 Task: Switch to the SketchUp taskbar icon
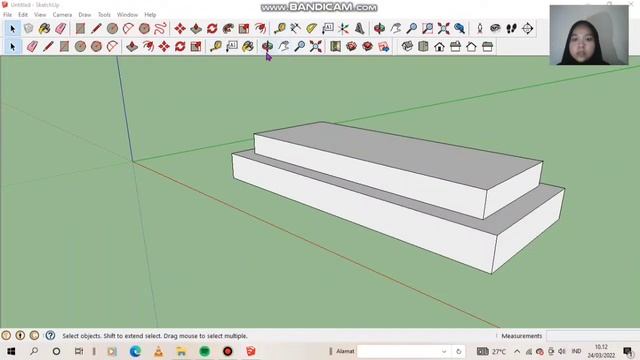(251, 351)
